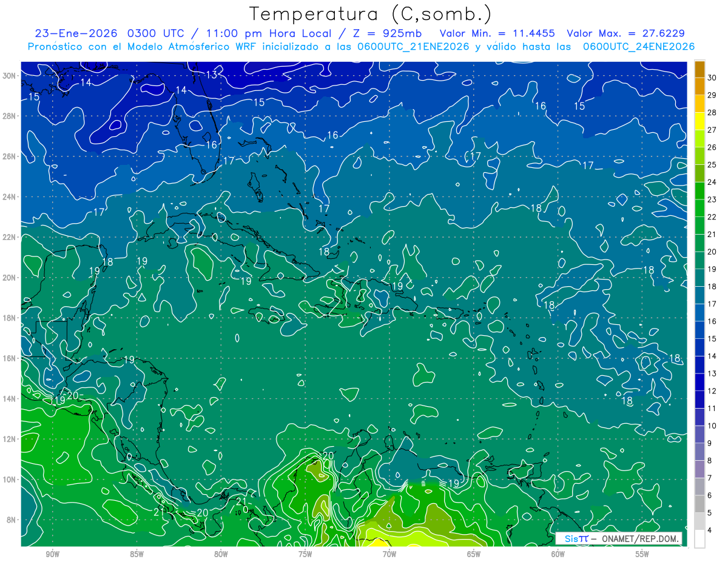The width and height of the screenshot is (728, 562).
Task: Click the 28N latitude axis label
Action: (x=9, y=116)
